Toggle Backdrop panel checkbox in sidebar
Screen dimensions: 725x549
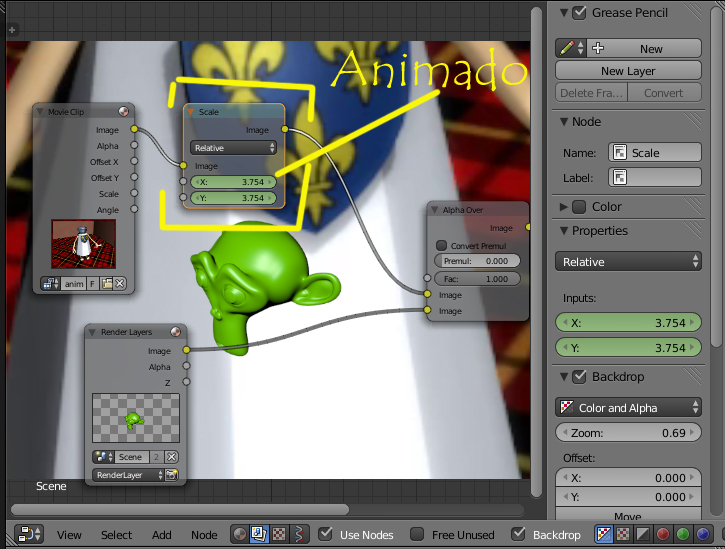[579, 376]
